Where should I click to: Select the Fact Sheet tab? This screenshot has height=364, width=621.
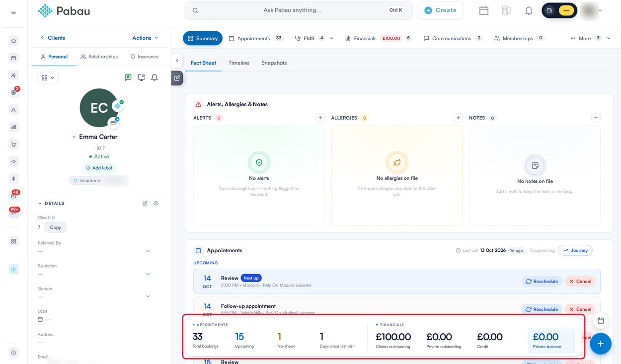tap(203, 63)
